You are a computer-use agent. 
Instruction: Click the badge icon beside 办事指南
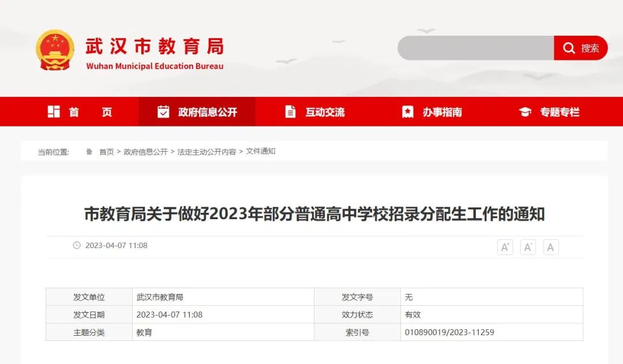pyautogui.click(x=409, y=111)
